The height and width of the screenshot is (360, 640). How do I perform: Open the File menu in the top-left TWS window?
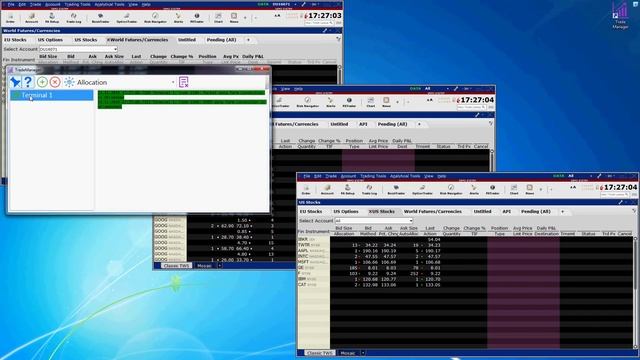(x=11, y=4)
